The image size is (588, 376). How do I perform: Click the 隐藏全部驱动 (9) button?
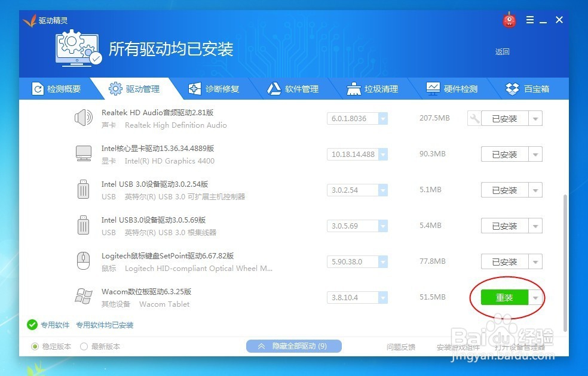pyautogui.click(x=293, y=346)
